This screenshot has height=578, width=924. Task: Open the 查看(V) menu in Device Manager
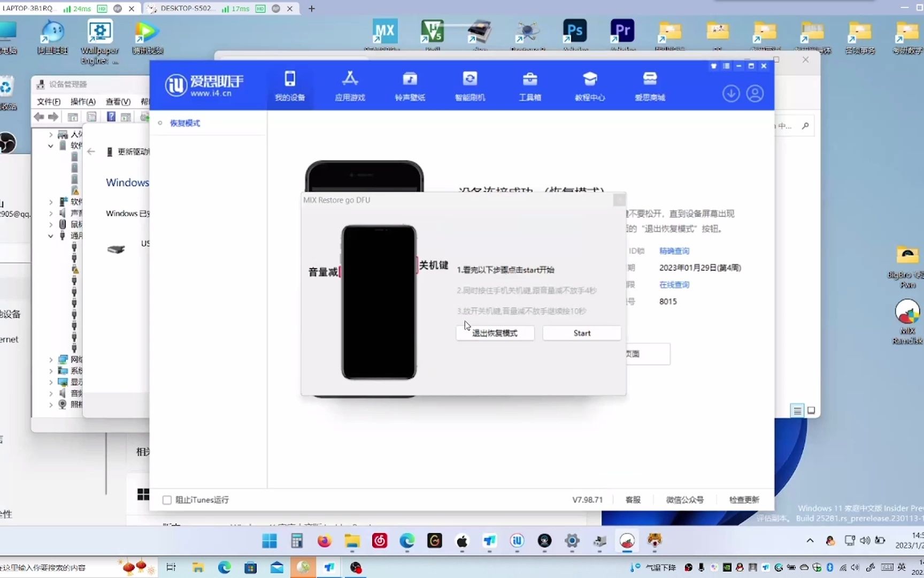118,101
